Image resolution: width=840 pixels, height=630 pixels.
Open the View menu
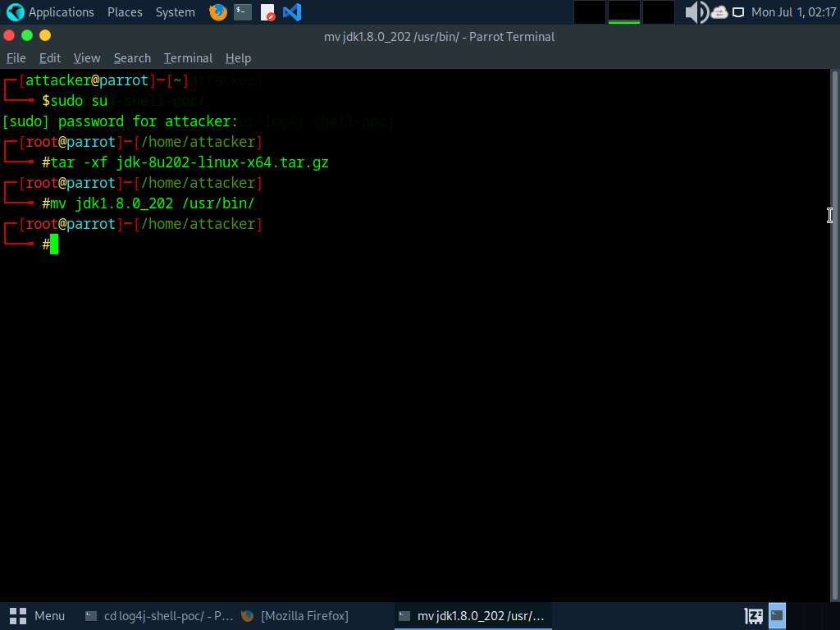tap(87, 58)
